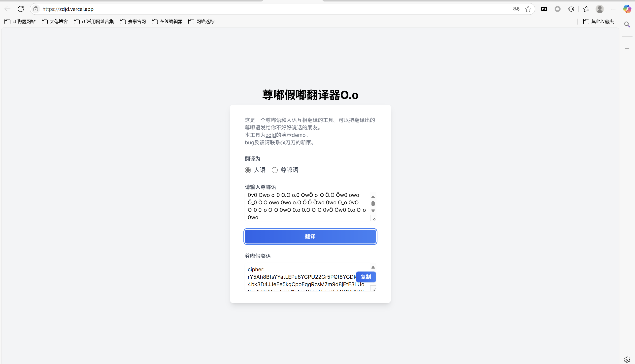Click the sidebar search icon
This screenshot has height=364, width=635.
627,24
